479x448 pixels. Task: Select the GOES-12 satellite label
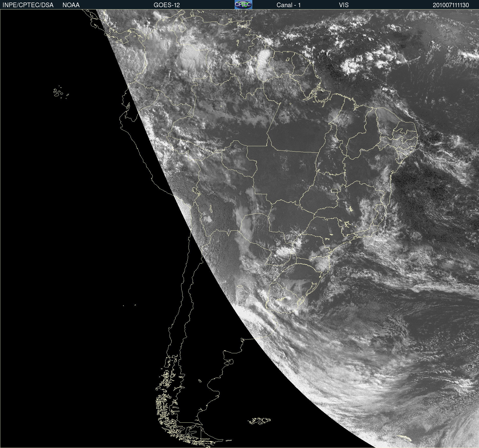tap(167, 5)
